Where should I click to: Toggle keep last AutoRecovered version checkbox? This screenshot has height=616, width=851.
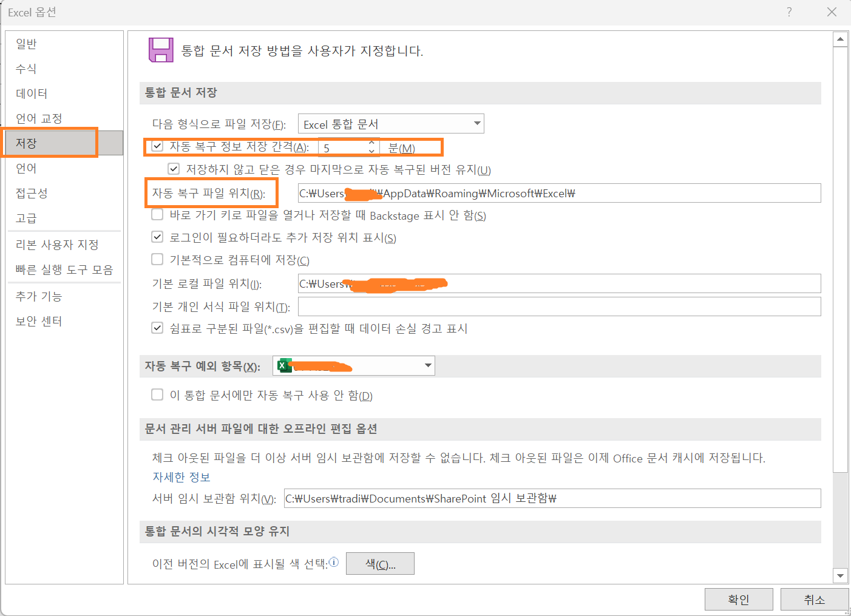click(174, 169)
